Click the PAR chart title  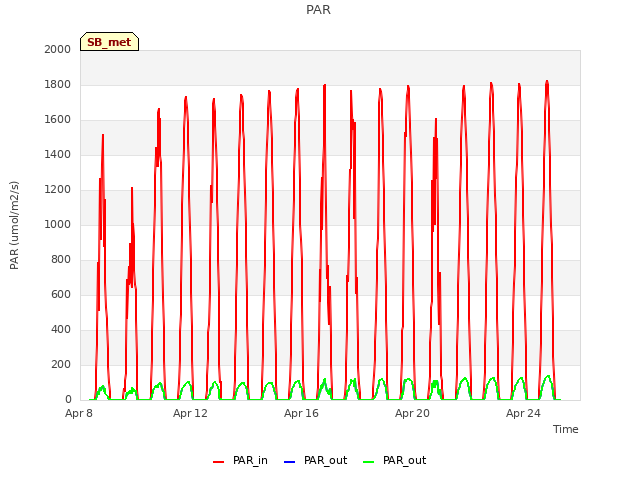[x=318, y=10]
